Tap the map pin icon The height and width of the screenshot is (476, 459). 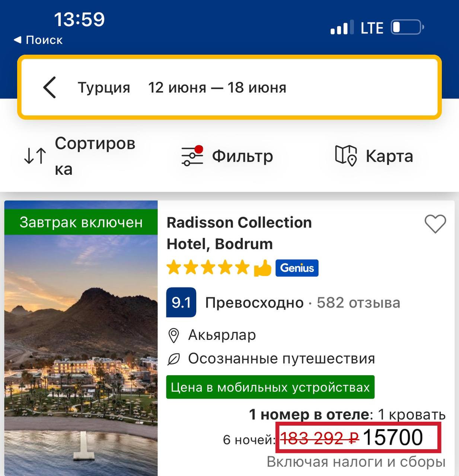346,156
